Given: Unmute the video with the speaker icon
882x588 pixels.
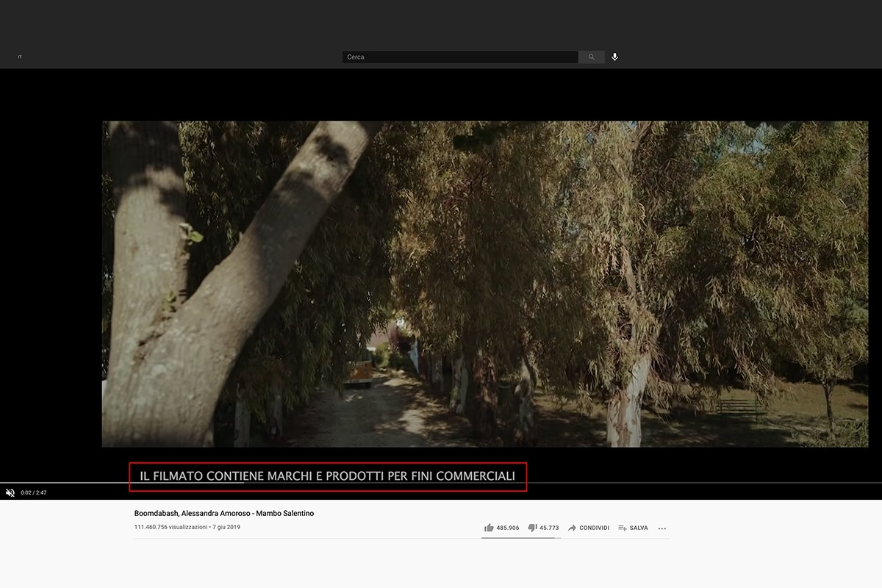Looking at the screenshot, I should [x=10, y=492].
